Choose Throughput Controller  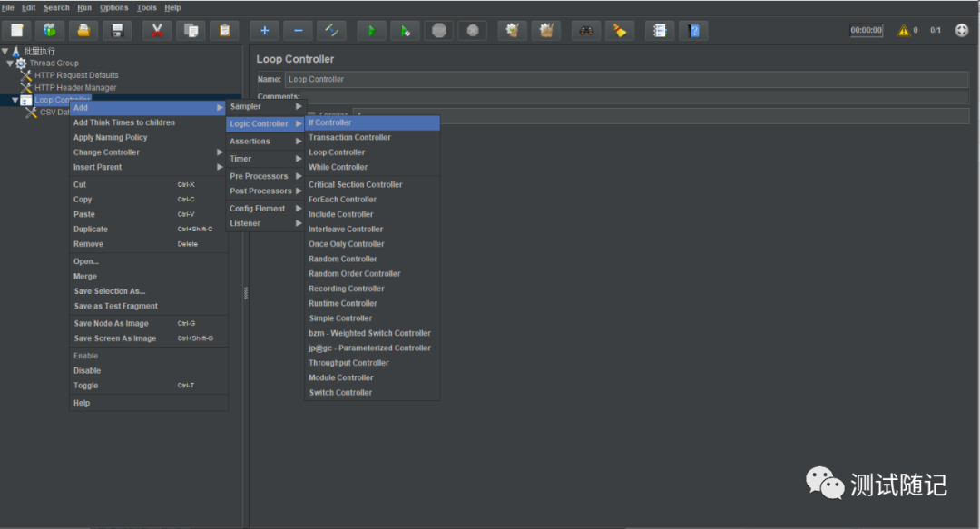point(373,363)
